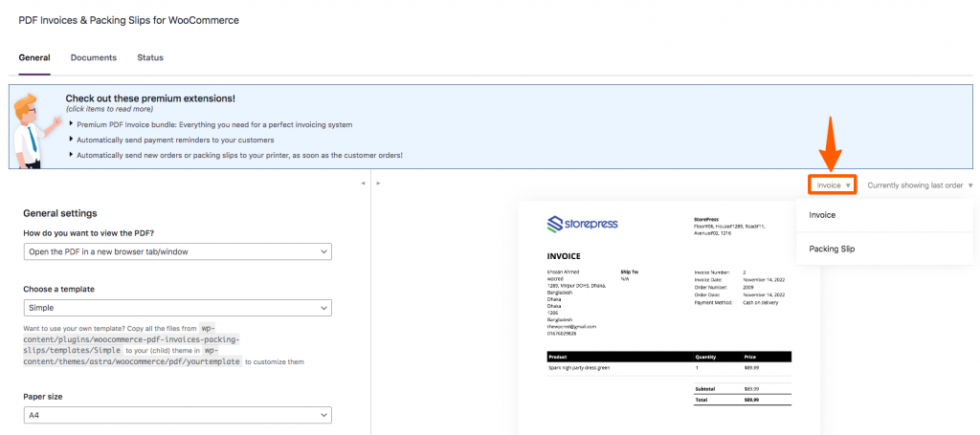Click the INVOICE heading in preview

(x=564, y=256)
